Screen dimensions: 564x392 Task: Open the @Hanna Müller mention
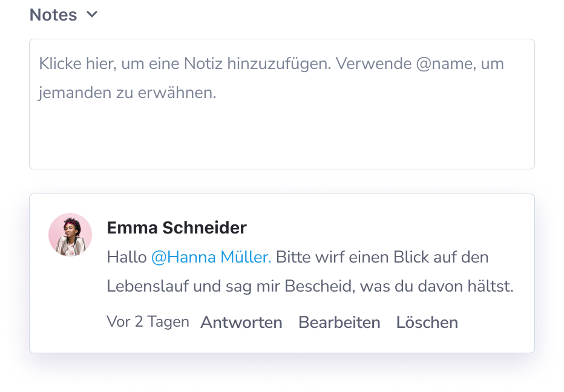click(x=209, y=257)
